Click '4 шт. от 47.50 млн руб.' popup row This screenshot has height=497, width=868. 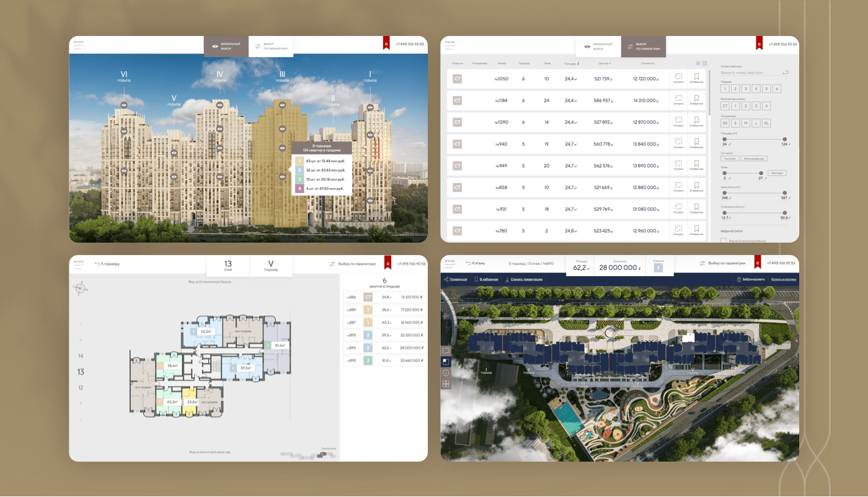[x=322, y=188]
